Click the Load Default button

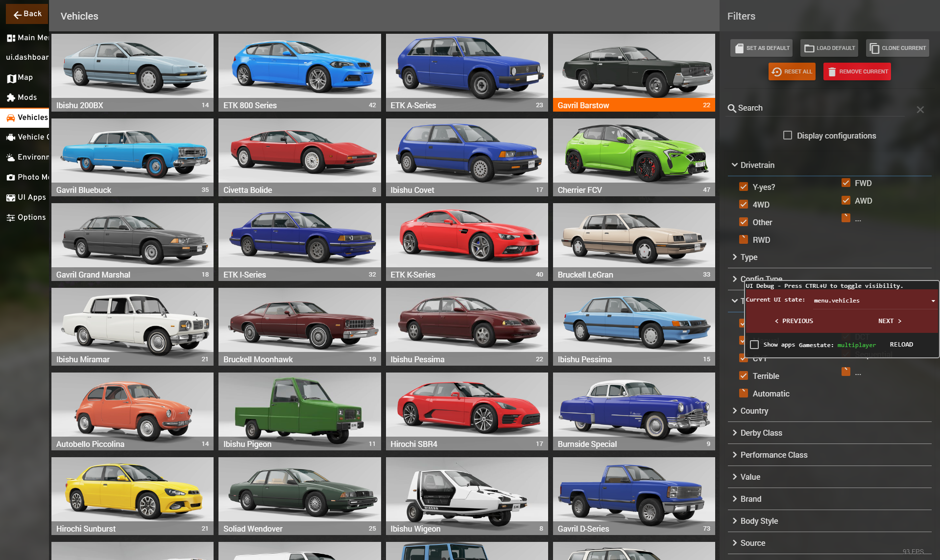coord(829,48)
